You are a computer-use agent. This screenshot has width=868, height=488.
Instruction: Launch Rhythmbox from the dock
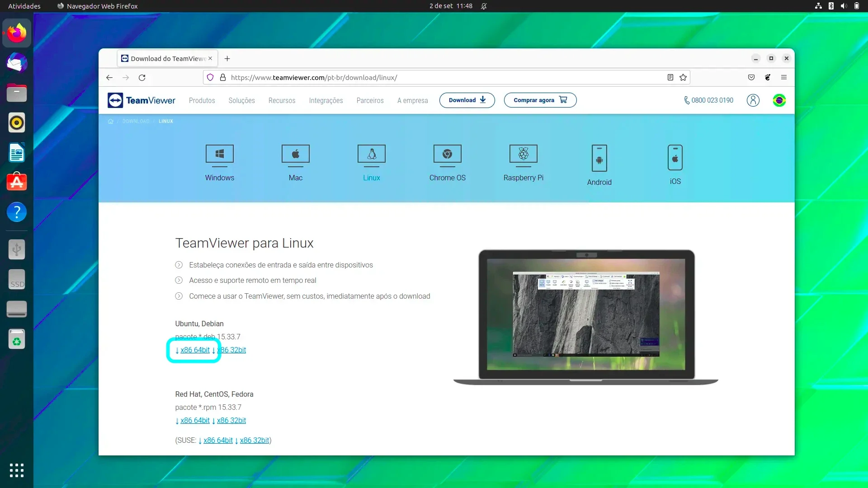pos(17,122)
